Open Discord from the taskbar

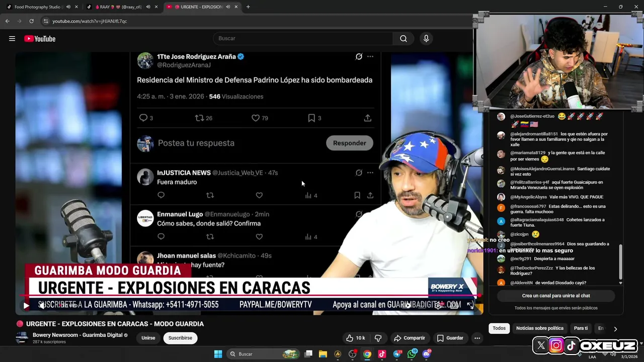(x=427, y=354)
